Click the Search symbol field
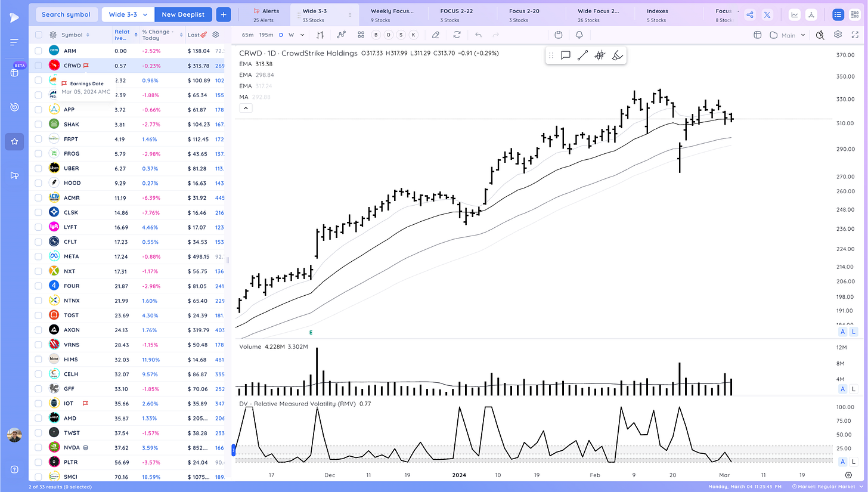 [66, 14]
